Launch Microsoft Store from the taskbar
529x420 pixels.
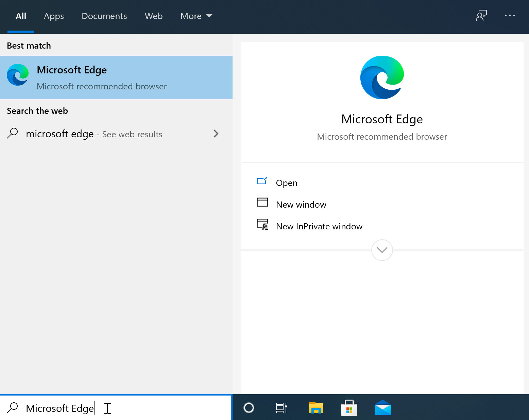click(349, 408)
